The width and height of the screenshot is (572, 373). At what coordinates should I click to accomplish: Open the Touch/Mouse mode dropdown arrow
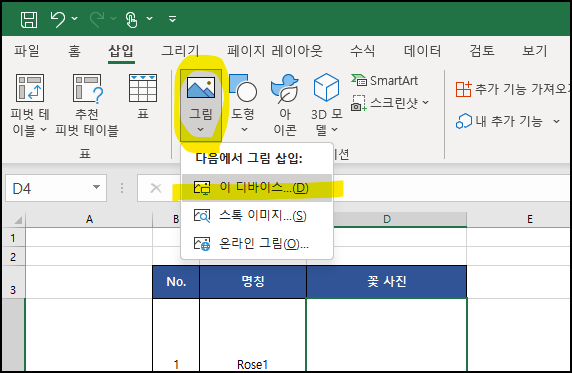[150, 18]
